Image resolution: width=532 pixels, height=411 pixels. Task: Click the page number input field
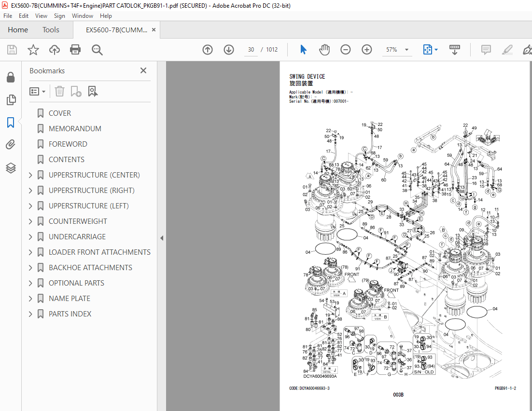point(251,50)
